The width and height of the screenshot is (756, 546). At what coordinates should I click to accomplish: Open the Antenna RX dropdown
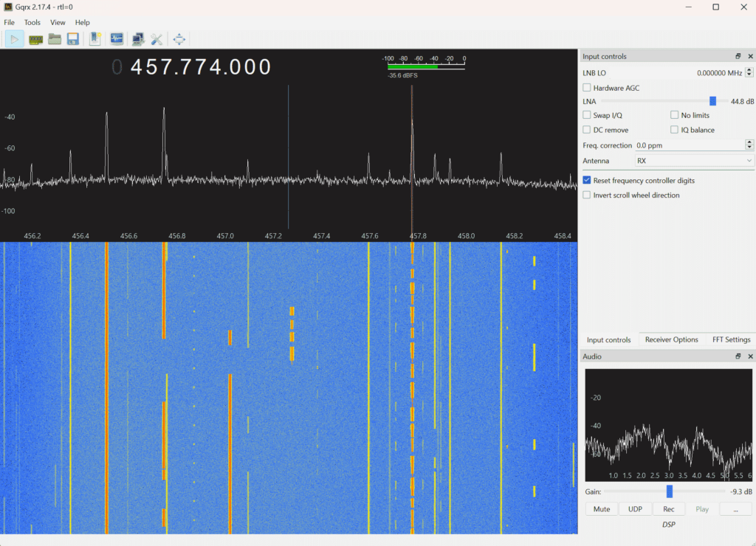click(x=694, y=160)
